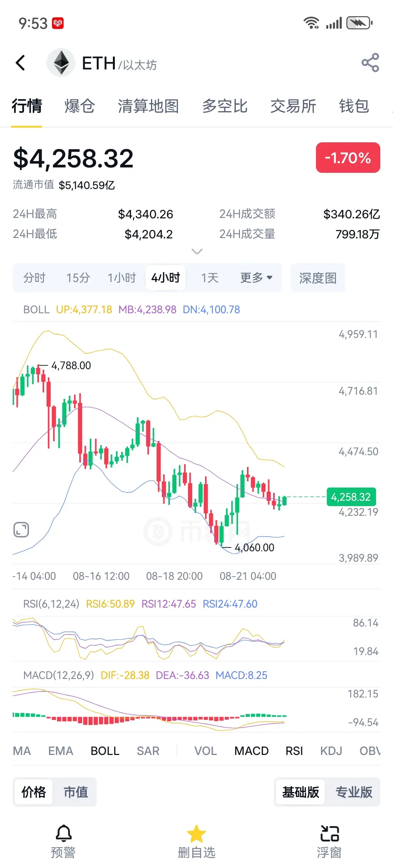This screenshot has height=868, width=393.
Task: Switch to 专业版 mode
Action: 354,792
